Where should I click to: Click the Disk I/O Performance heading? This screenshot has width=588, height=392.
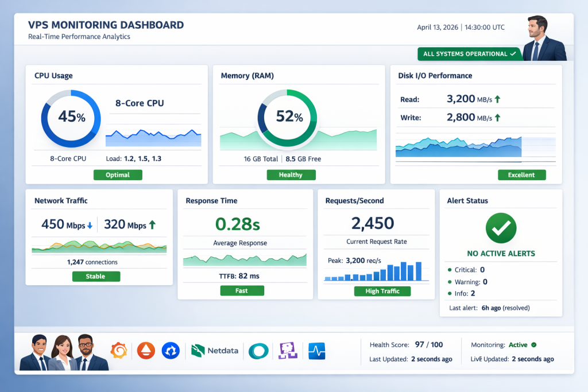point(435,76)
